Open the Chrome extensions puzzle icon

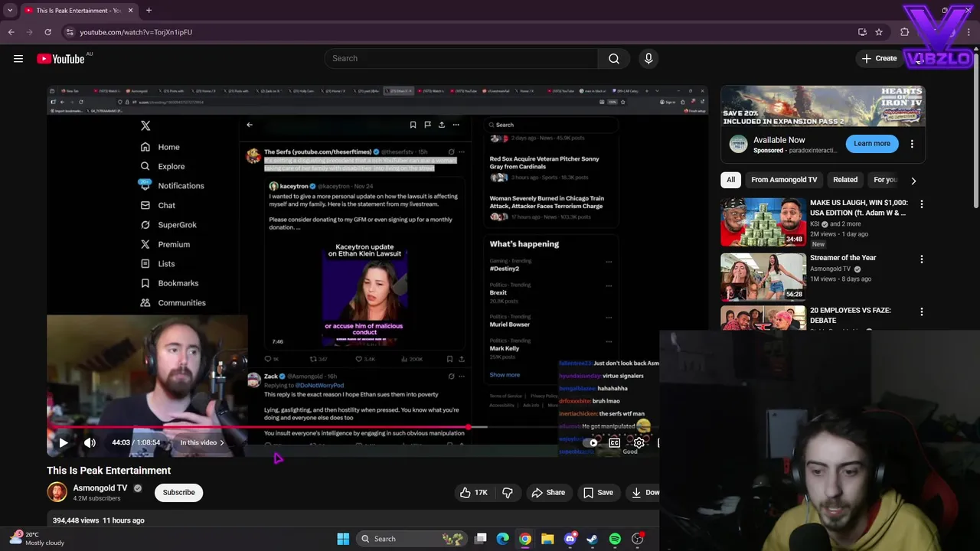(x=905, y=32)
